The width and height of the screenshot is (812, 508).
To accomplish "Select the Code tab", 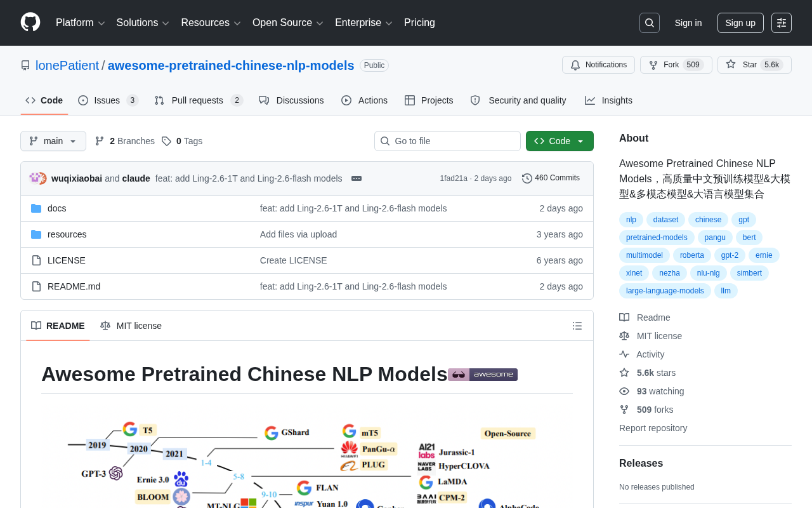I will tap(44, 100).
